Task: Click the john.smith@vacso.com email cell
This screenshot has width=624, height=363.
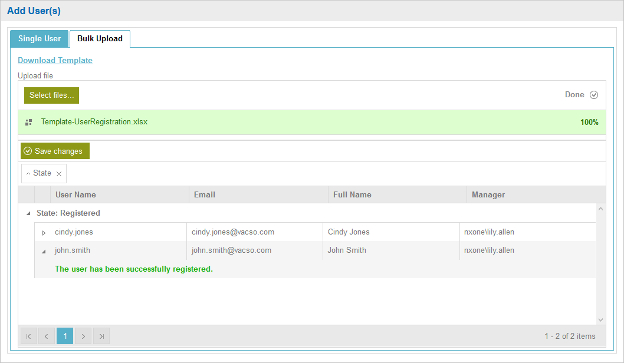Action: [x=254, y=250]
